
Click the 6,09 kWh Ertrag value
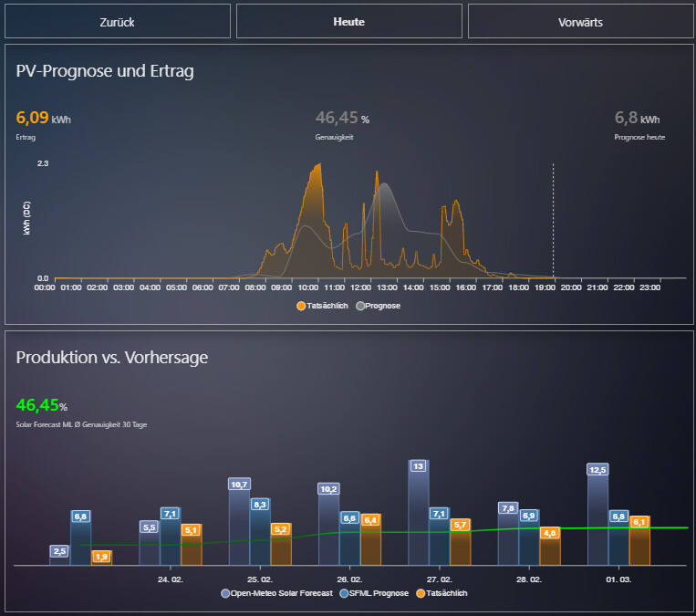[33, 118]
